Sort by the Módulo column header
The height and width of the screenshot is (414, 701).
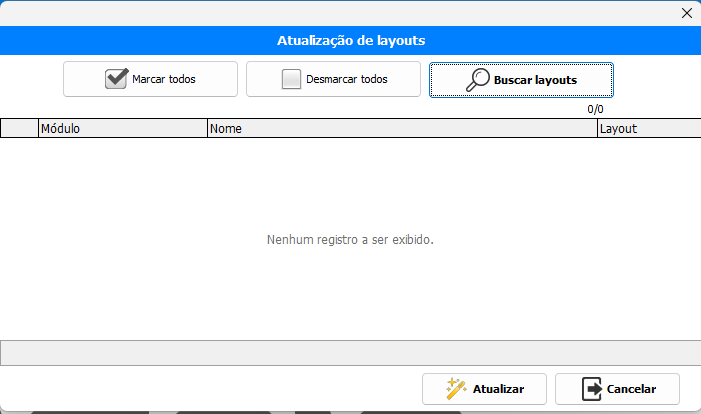click(122, 129)
